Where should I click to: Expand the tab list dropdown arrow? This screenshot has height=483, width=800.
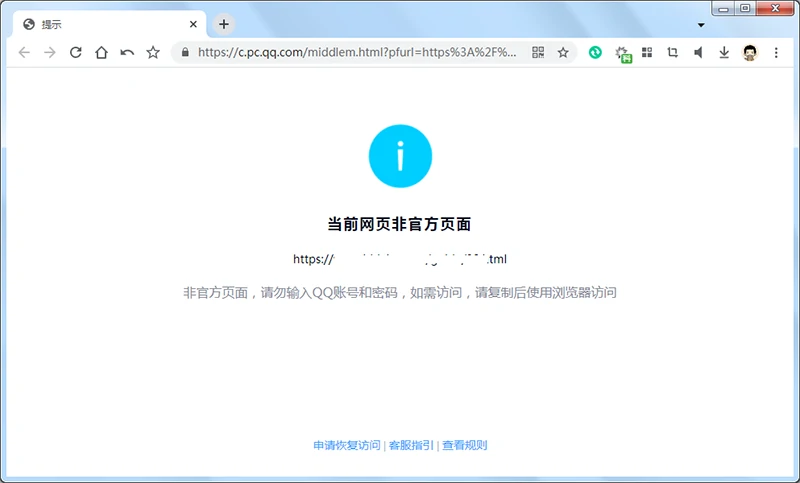pos(701,24)
